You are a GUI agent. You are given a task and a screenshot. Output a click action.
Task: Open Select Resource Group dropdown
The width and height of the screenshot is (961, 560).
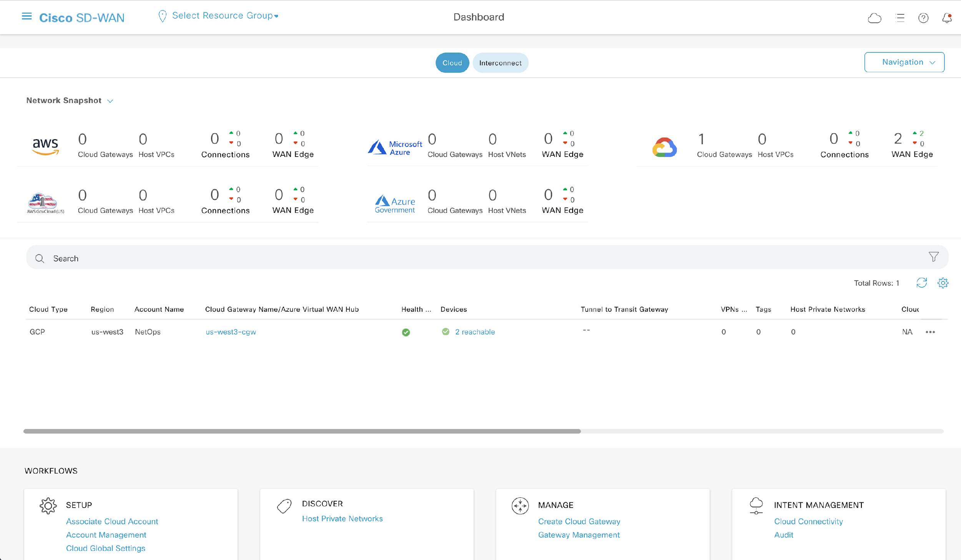225,16
